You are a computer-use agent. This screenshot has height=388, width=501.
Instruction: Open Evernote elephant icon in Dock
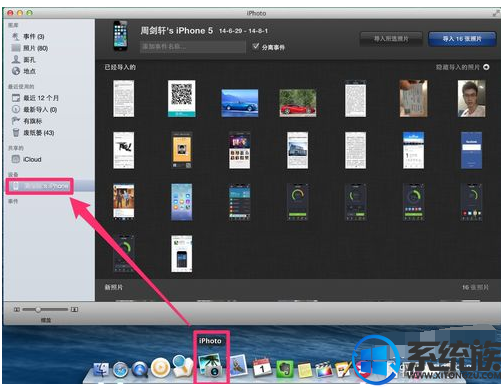284,369
